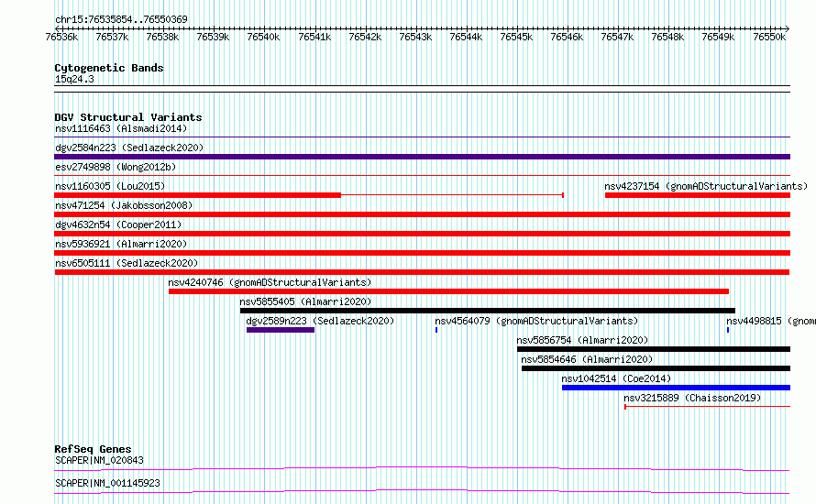Open variant nsv471254 (Jakobsson2008) label

click(124, 205)
